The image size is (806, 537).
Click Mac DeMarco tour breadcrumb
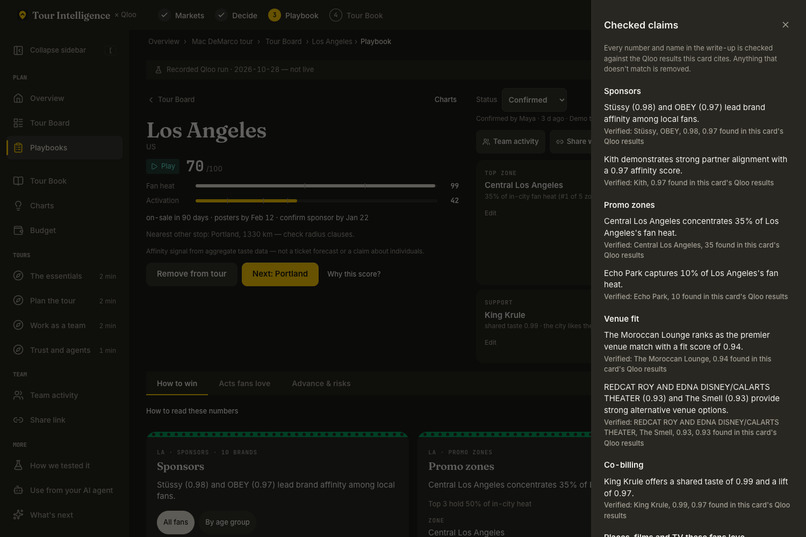click(222, 42)
